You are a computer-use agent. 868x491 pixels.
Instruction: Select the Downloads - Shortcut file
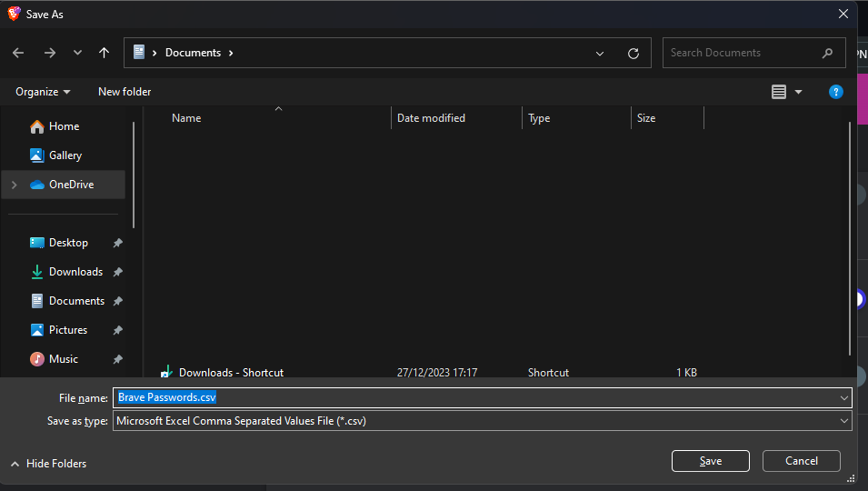[231, 373]
